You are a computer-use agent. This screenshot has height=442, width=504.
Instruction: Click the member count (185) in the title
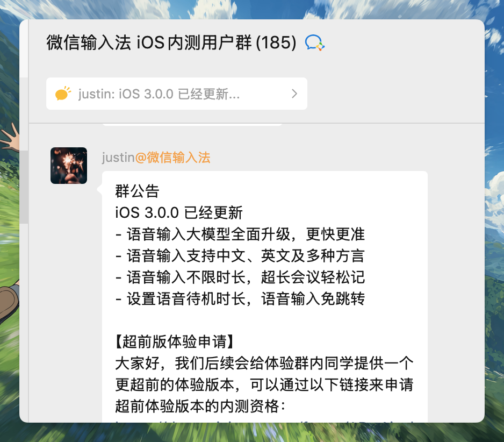point(276,42)
